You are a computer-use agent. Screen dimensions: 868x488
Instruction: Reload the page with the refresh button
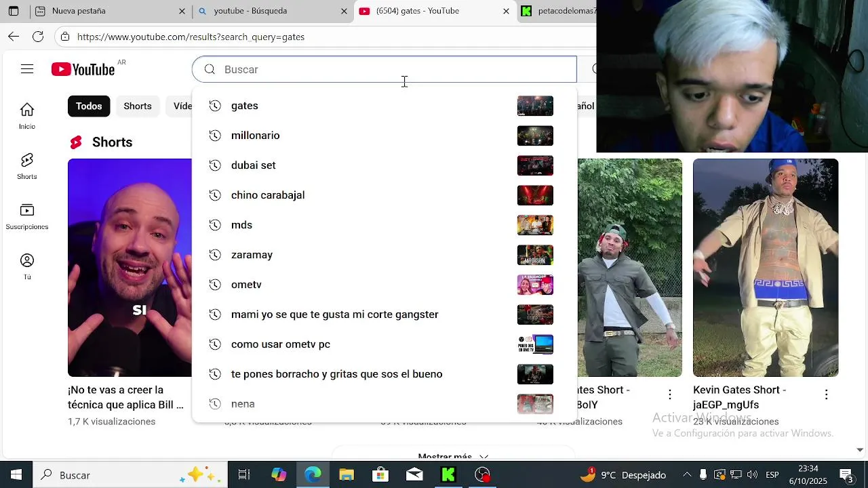[38, 37]
